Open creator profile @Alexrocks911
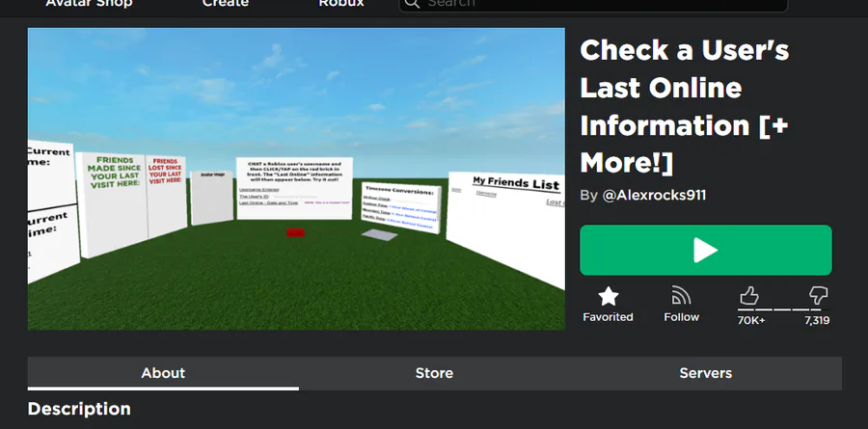 point(654,196)
